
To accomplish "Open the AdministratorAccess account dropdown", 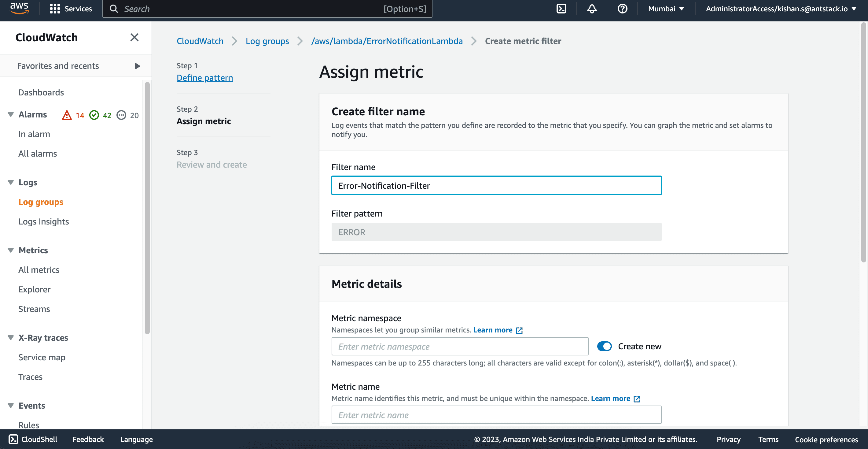I will pos(781,9).
